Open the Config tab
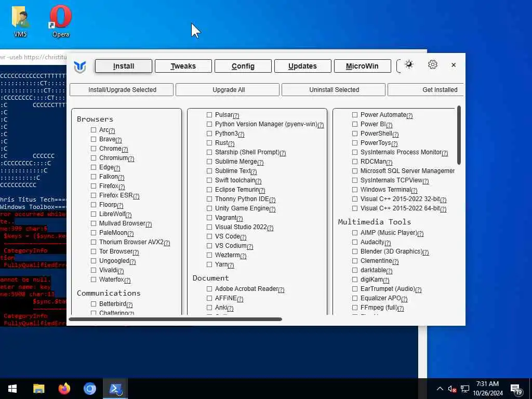This screenshot has height=399, width=532. (243, 66)
